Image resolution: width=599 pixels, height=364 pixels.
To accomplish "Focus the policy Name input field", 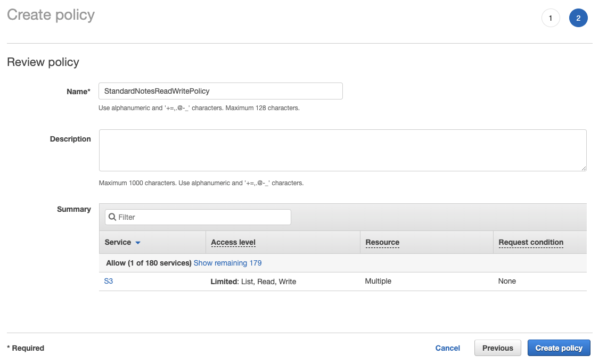I will [220, 91].
